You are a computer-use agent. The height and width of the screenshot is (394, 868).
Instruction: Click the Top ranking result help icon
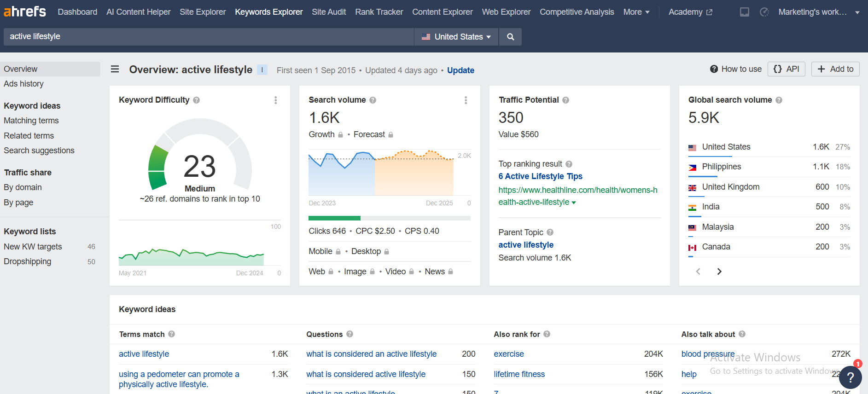tap(569, 164)
